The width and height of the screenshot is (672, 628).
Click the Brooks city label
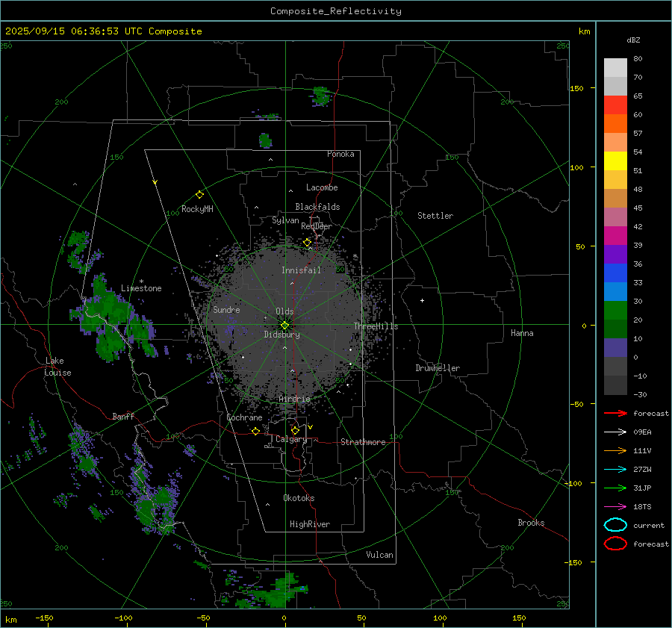pyautogui.click(x=531, y=523)
